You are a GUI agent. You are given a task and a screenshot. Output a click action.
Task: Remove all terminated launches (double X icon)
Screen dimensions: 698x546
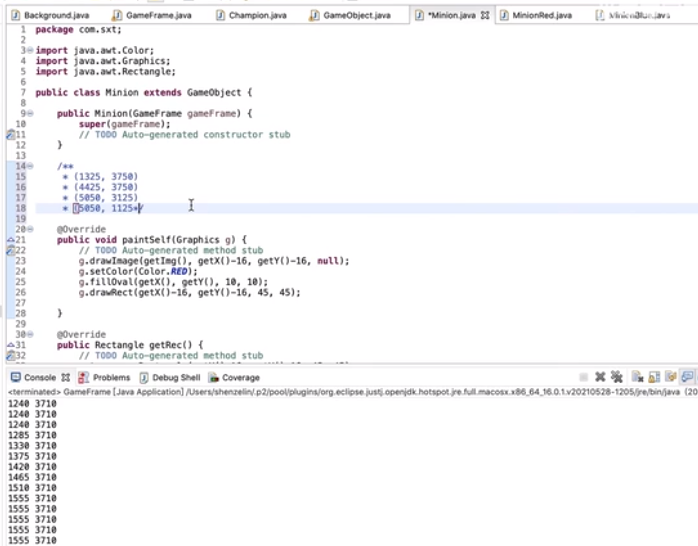pos(617,377)
